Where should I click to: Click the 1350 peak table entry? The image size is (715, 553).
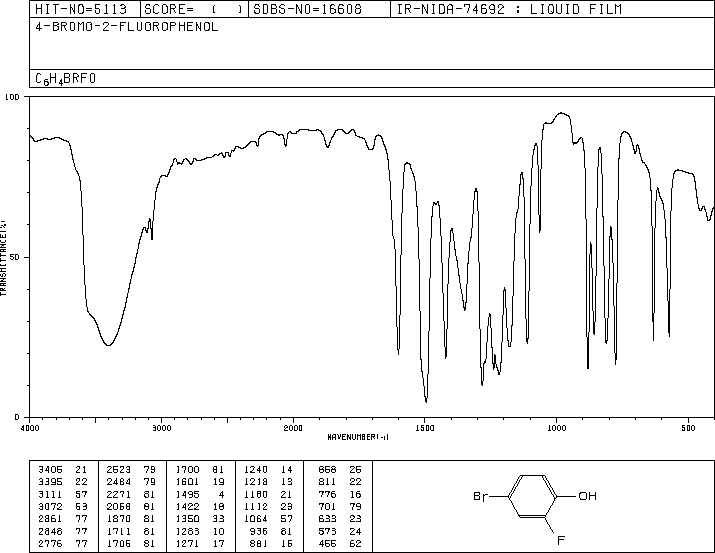[x=187, y=519]
